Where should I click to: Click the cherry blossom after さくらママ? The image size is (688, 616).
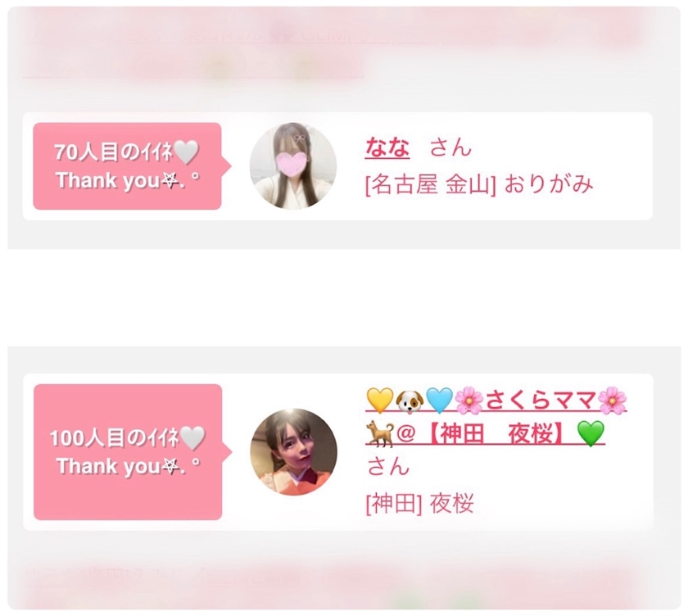tap(613, 401)
